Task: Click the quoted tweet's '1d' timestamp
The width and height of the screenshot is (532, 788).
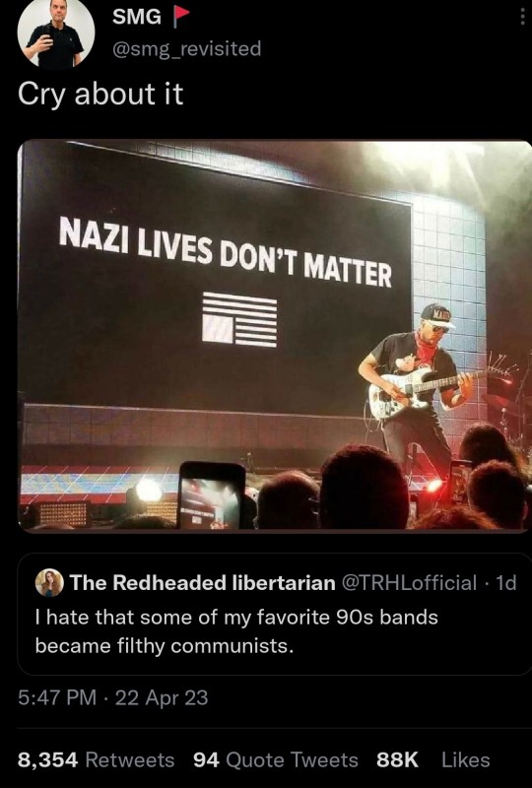Action: (505, 582)
